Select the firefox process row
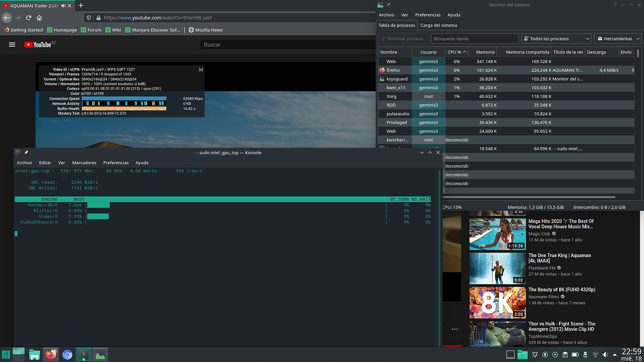The width and height of the screenshot is (644, 362). pos(506,70)
